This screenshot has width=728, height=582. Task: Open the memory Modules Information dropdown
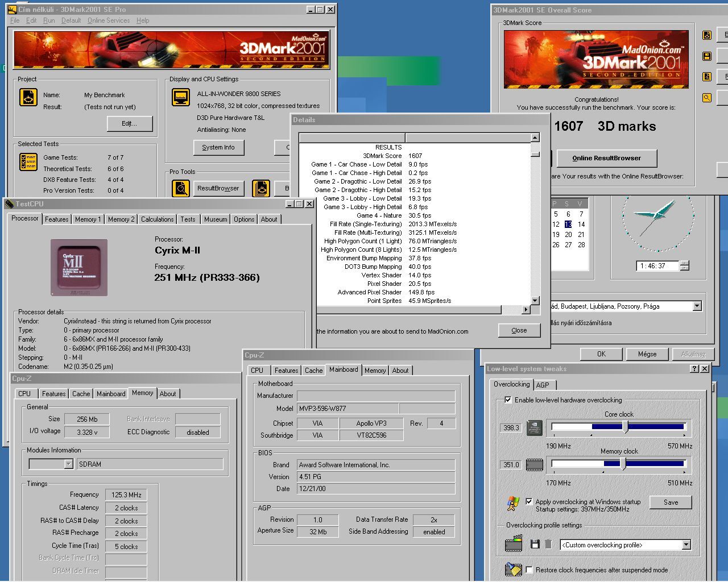[68, 464]
